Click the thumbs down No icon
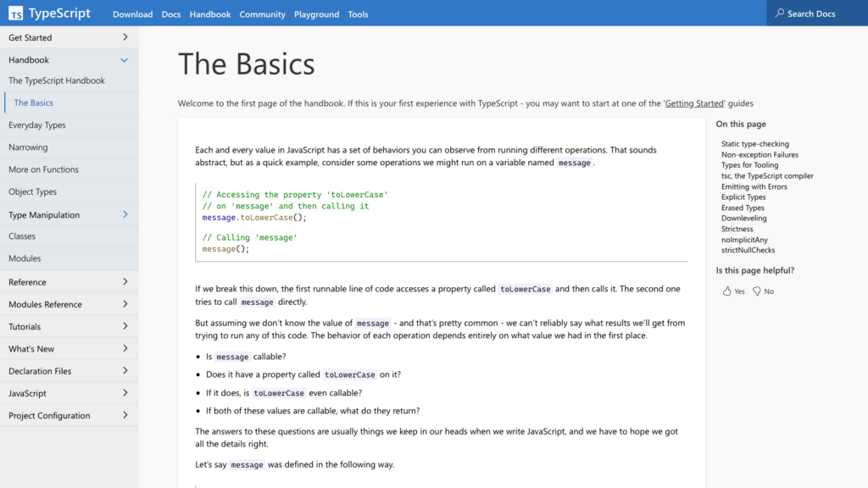This screenshot has width=868, height=488. 757,291
